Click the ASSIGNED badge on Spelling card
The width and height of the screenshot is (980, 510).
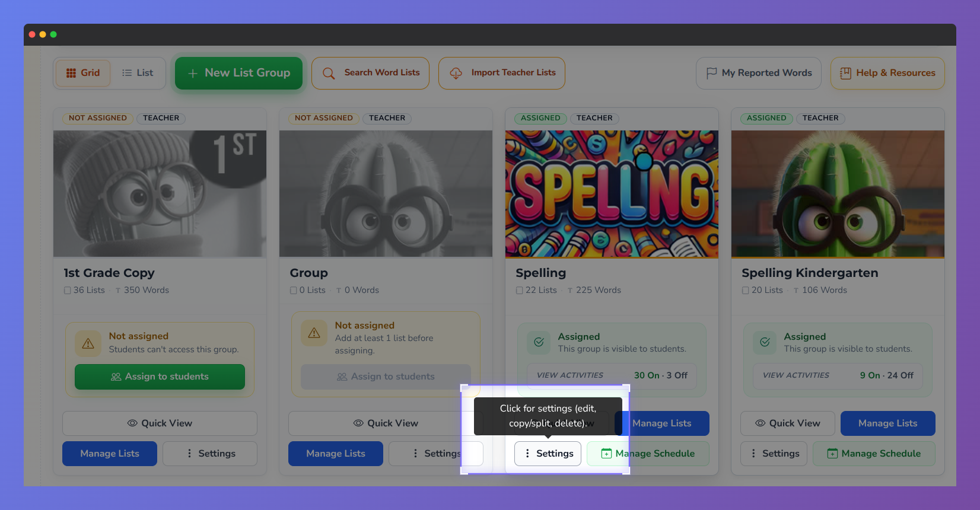click(x=540, y=118)
